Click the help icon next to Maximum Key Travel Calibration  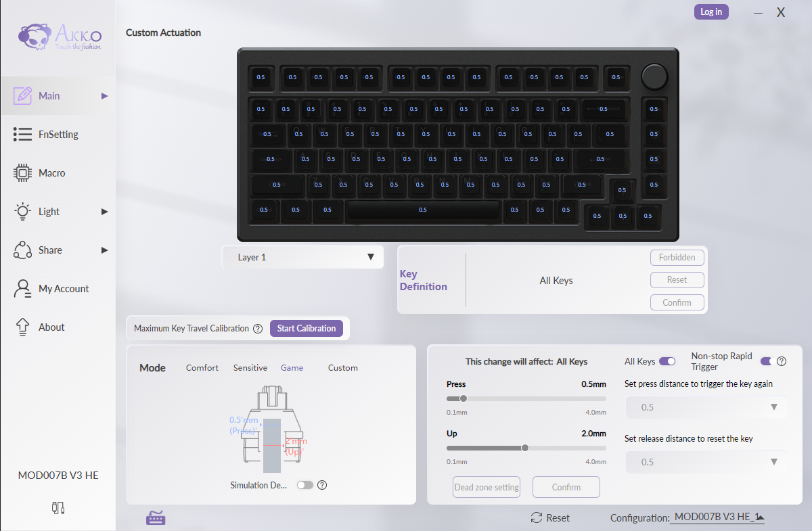[x=258, y=329]
